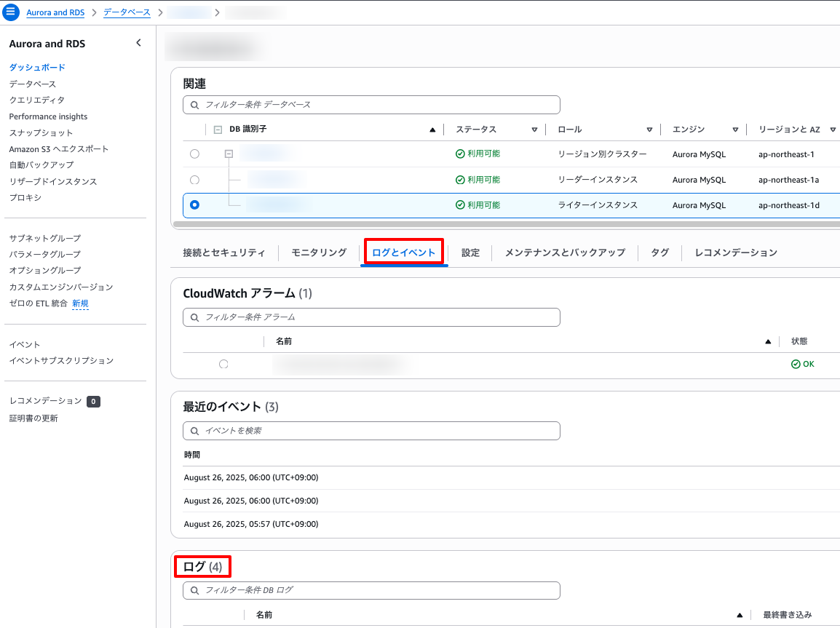Open スナップショット in the sidebar

[41, 132]
